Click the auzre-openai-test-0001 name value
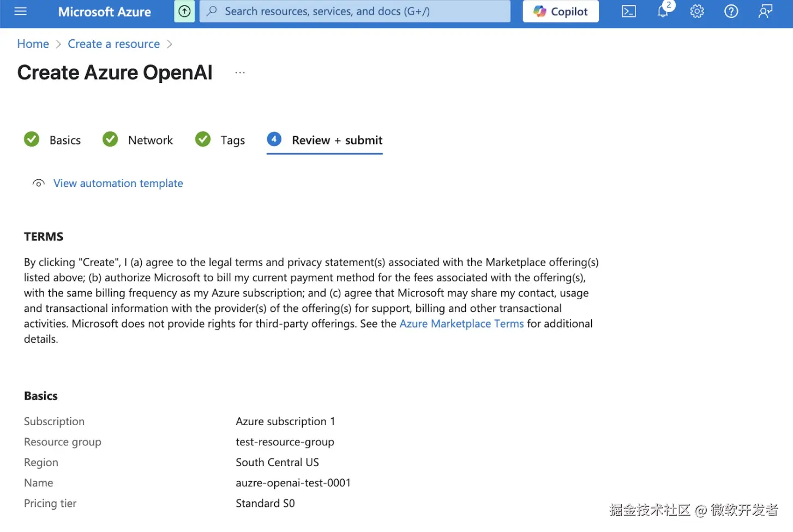The height and width of the screenshot is (532, 793). point(293,483)
